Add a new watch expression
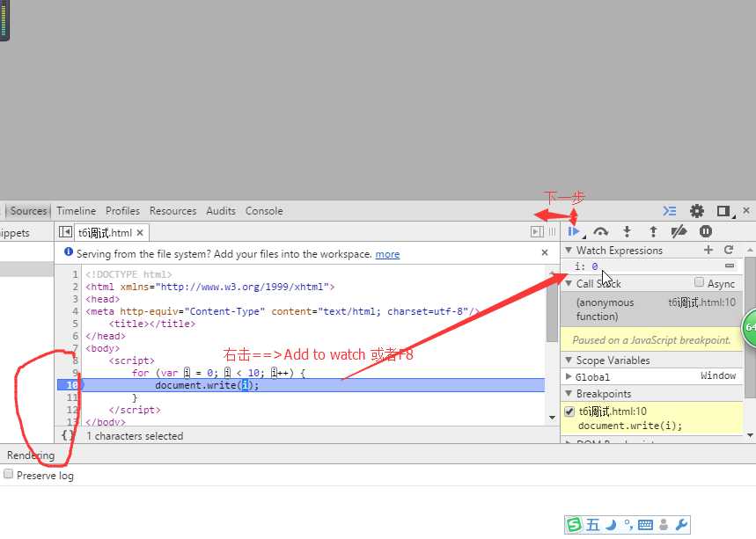 [x=708, y=250]
